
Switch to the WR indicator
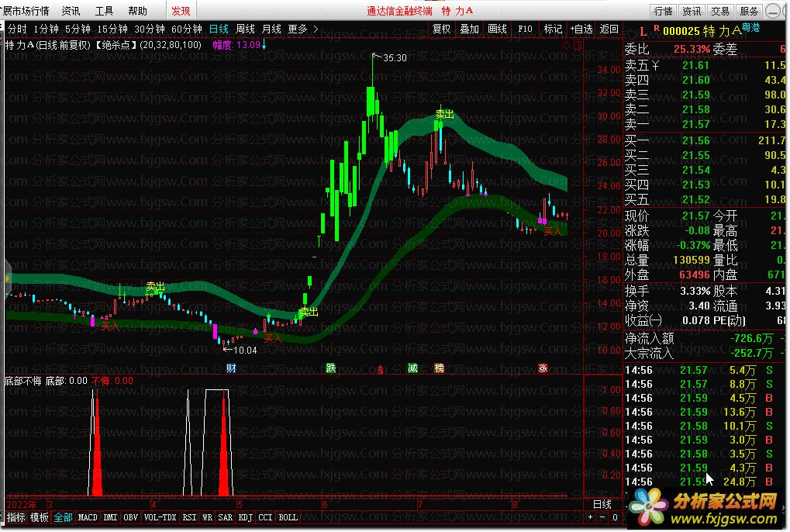tap(208, 517)
